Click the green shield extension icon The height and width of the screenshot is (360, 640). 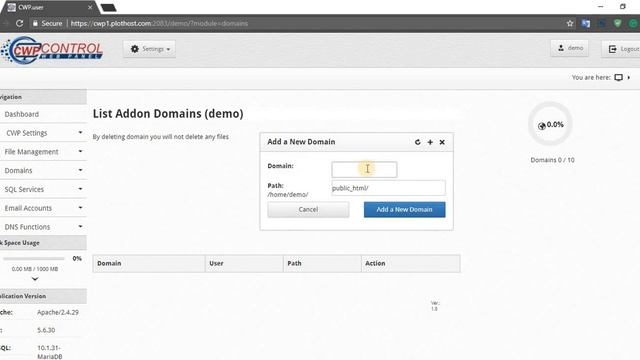tap(617, 24)
